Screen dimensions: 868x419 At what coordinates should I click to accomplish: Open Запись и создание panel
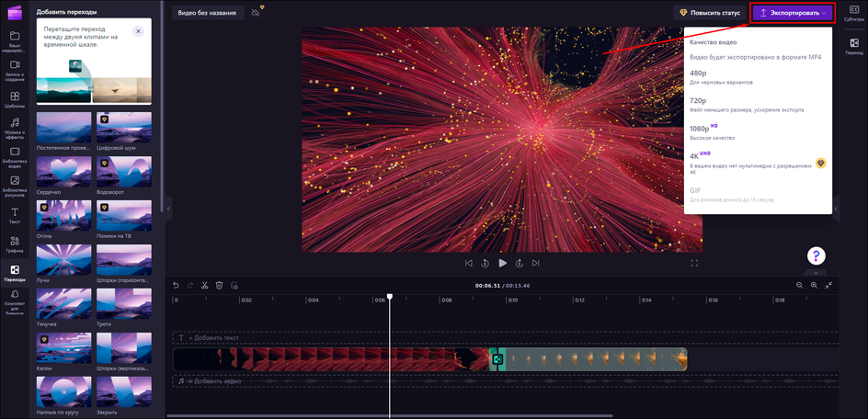[15, 71]
